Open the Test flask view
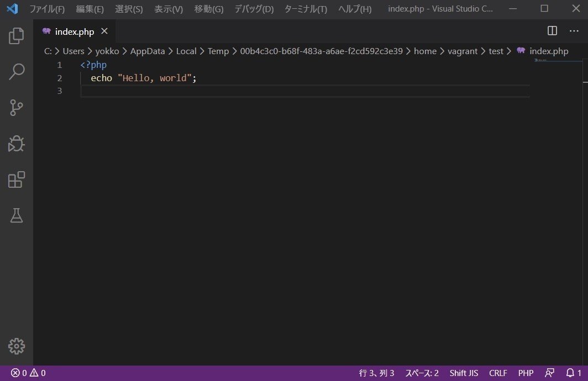Viewport: 588px width, 381px height. pyautogui.click(x=16, y=215)
